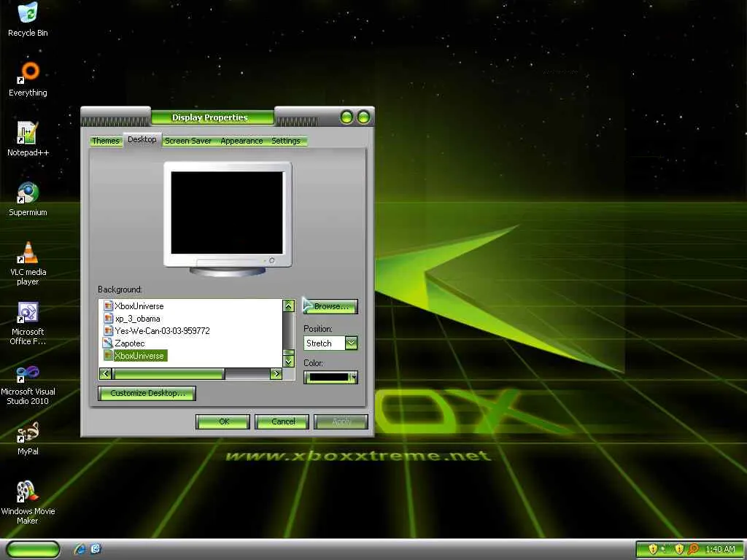Click the 1:40 AM taskbar clock
Image resolution: width=747 pixels, height=560 pixels.
720,550
